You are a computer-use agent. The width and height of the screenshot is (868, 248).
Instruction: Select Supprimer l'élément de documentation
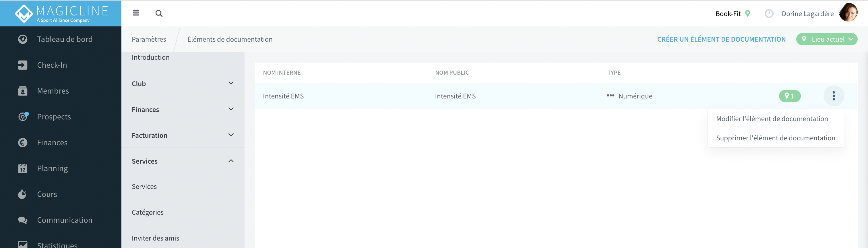point(775,138)
